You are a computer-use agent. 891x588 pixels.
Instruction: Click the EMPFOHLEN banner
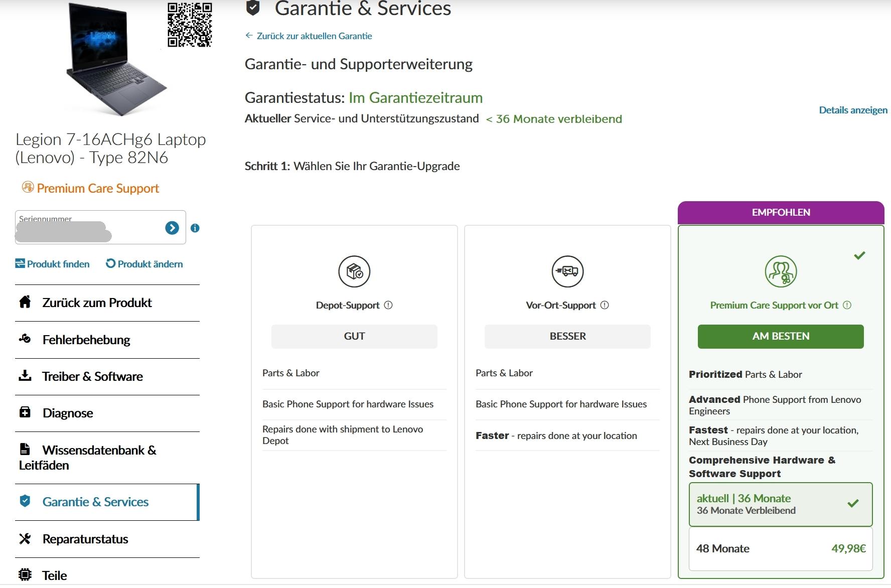point(781,213)
